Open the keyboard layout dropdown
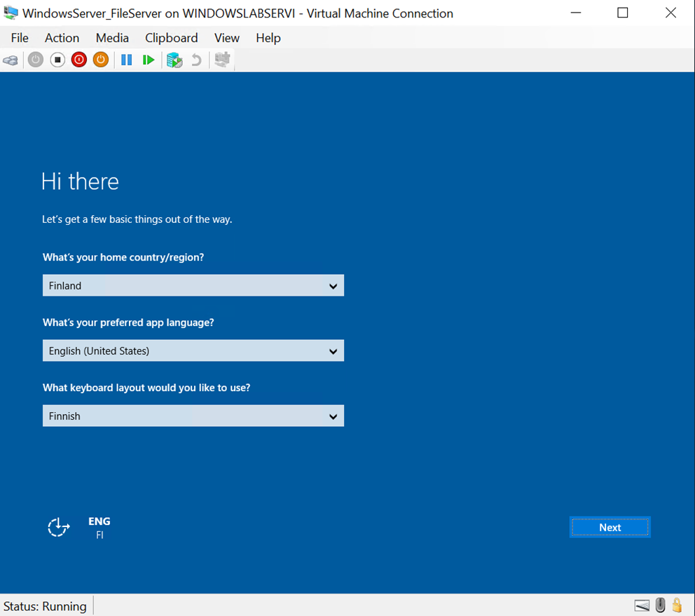Viewport: 695px width, 616px height. pos(193,416)
